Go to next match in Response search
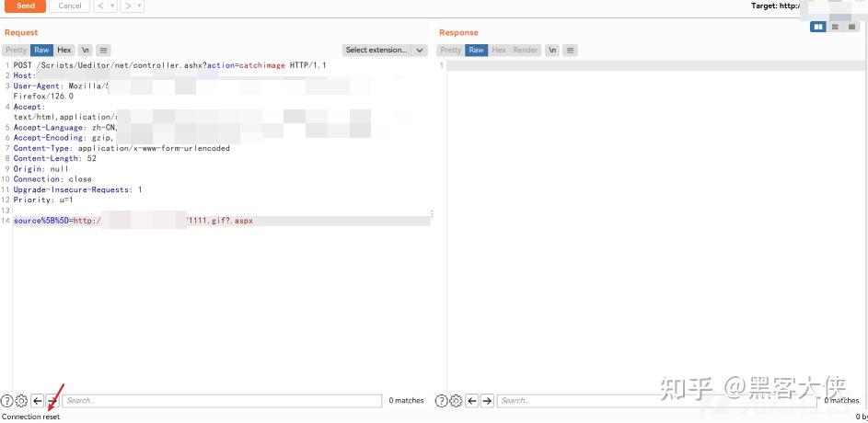Viewport: 868px width, 423px height. (487, 401)
